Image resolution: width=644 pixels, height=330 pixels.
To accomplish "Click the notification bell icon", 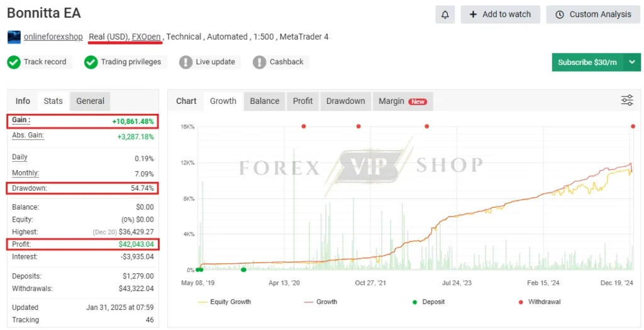I will 445,14.
